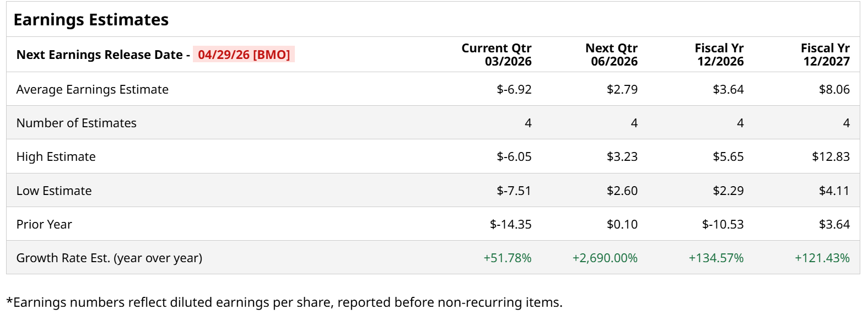The width and height of the screenshot is (868, 320).
Task: Click the High Estimate row label
Action: click(x=56, y=157)
